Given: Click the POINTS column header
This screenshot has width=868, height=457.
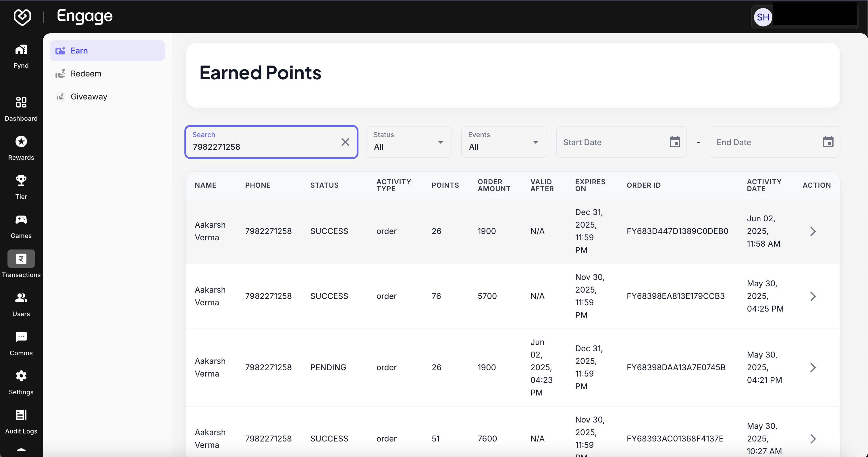Looking at the screenshot, I should point(445,185).
